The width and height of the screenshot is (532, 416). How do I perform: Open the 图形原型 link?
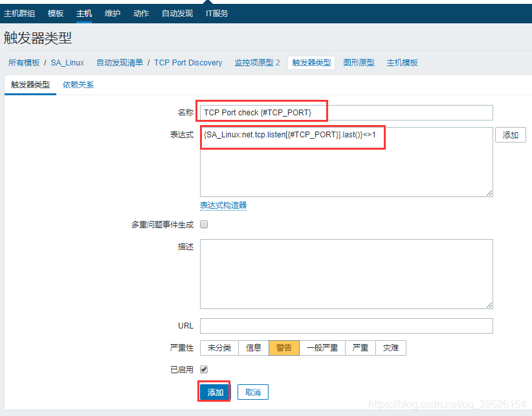point(359,62)
